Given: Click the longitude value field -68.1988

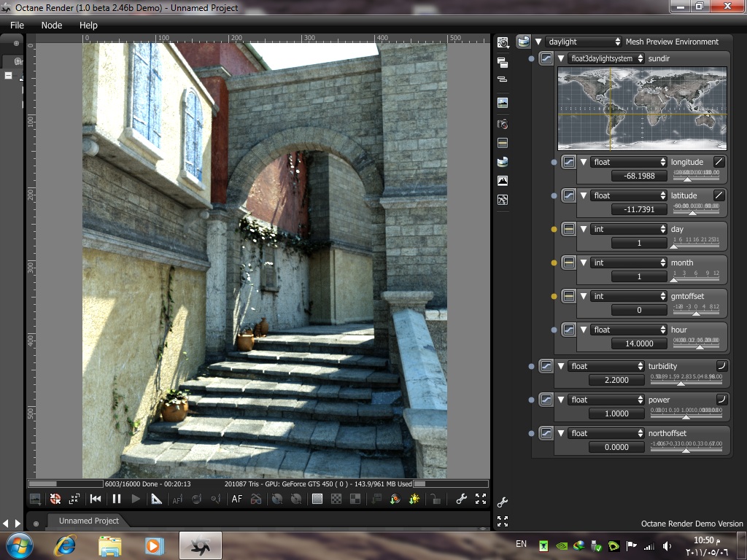Looking at the screenshot, I should pyautogui.click(x=639, y=176).
